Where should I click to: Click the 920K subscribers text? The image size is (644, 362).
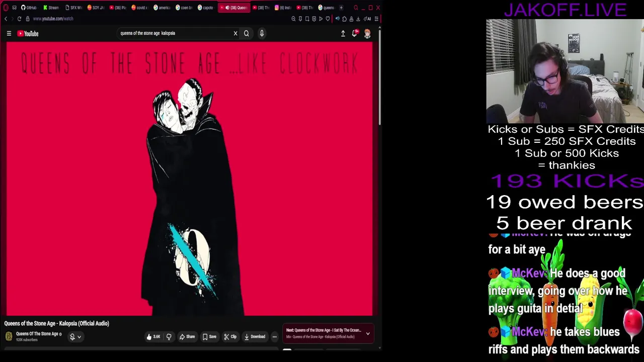[x=27, y=340]
